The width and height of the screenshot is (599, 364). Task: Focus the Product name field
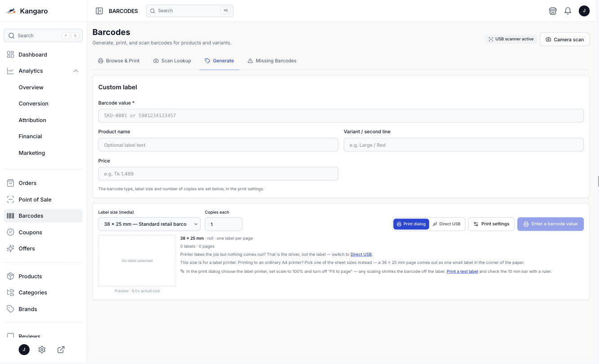click(x=218, y=145)
